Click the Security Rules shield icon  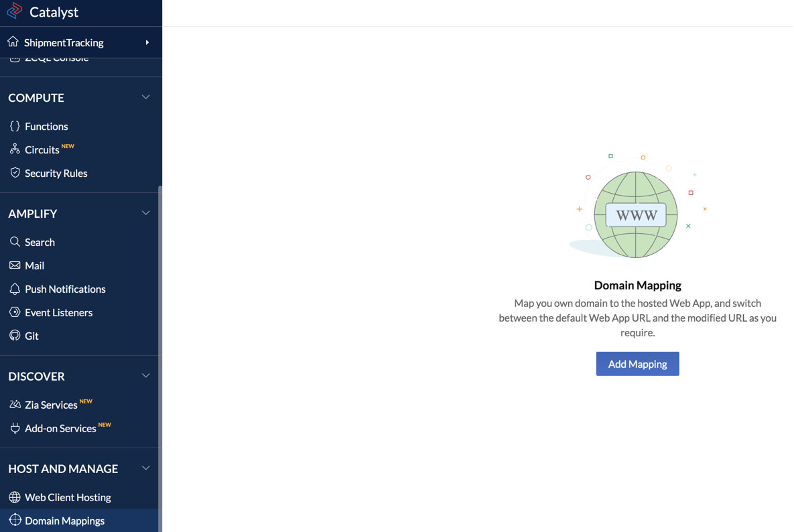15,173
